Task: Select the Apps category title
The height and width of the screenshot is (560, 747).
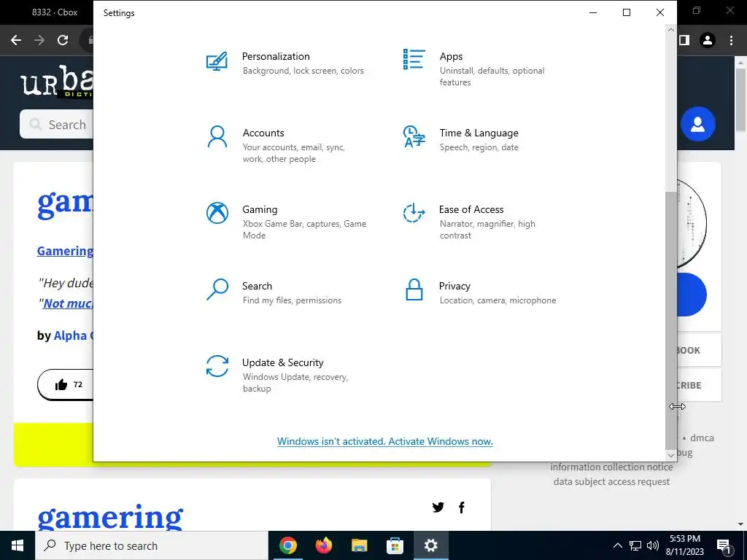Action: pos(451,56)
